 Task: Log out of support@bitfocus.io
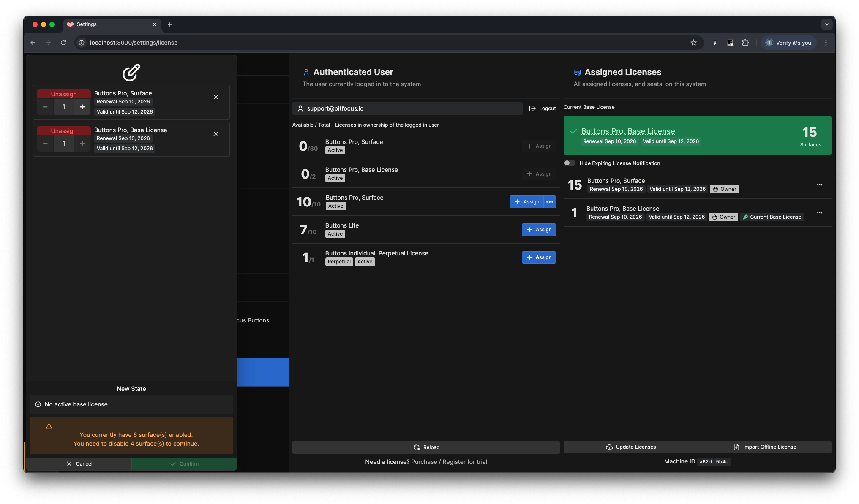543,108
